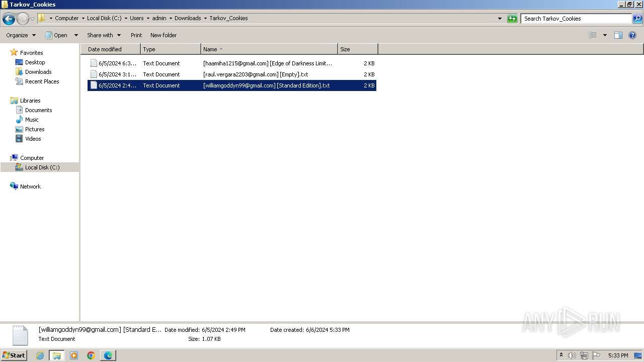
Task: Launch Internet Explorer from taskbar
Action: point(40,355)
